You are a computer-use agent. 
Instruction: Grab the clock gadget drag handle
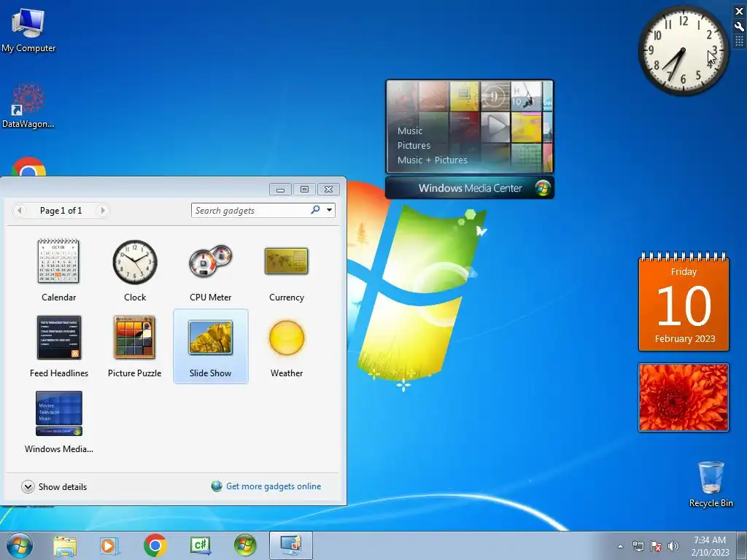tap(739, 42)
